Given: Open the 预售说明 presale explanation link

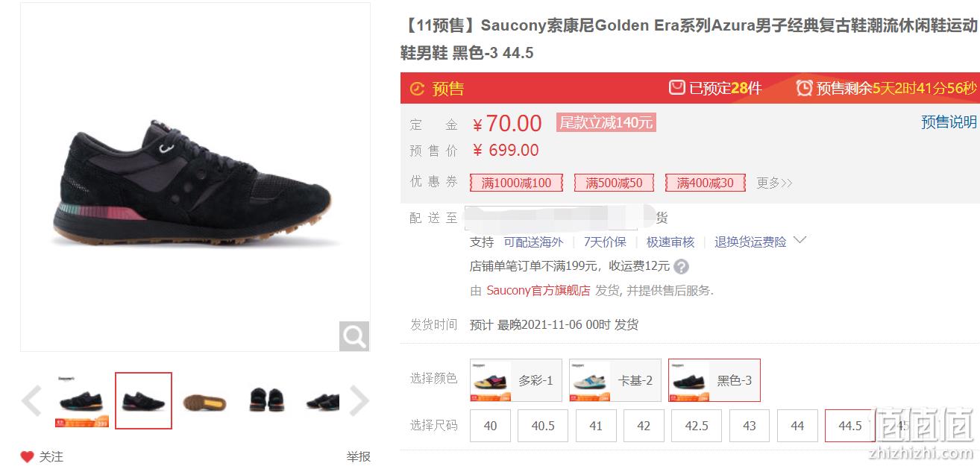Looking at the screenshot, I should [949, 122].
